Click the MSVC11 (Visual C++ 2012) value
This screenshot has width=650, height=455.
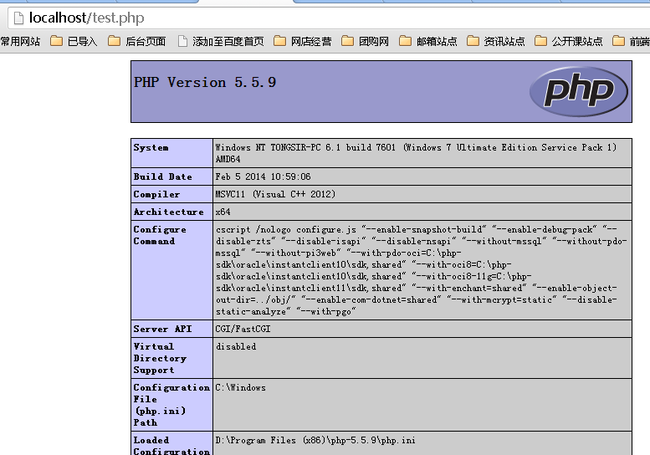pos(276,194)
